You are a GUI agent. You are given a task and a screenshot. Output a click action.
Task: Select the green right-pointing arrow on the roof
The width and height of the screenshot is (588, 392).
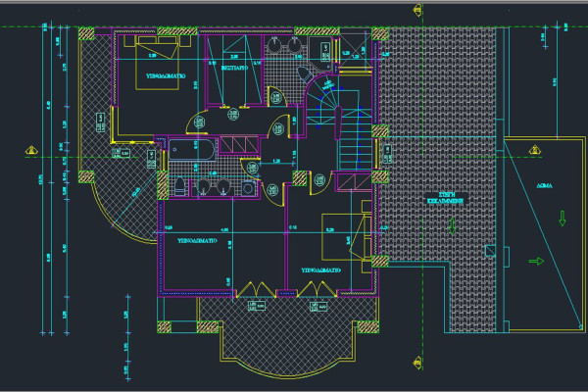tap(536, 261)
